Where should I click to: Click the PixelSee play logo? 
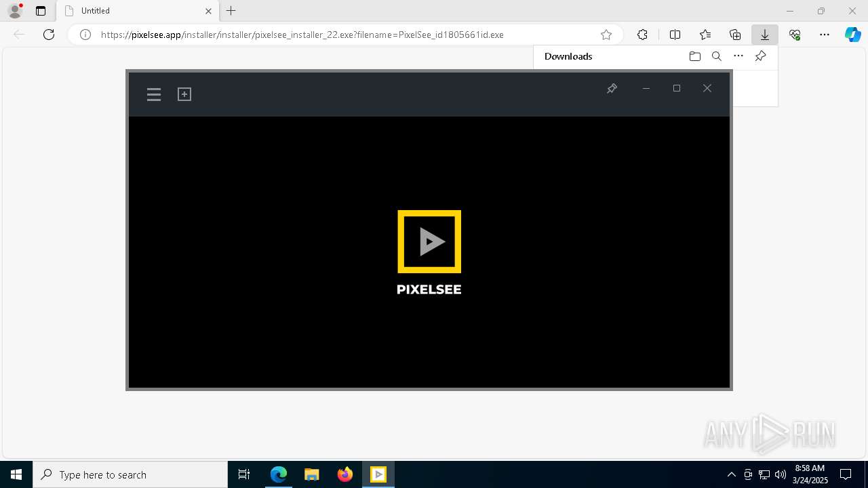(x=429, y=241)
